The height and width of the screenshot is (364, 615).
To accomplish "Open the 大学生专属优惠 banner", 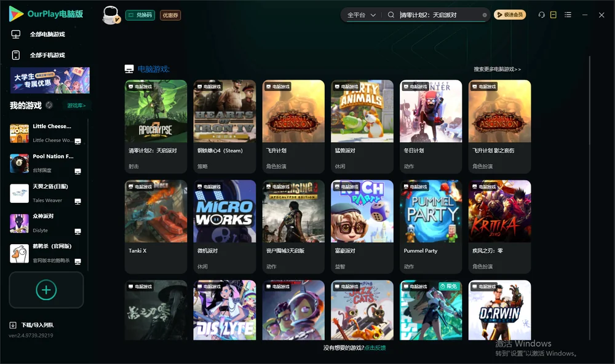I will click(x=50, y=81).
